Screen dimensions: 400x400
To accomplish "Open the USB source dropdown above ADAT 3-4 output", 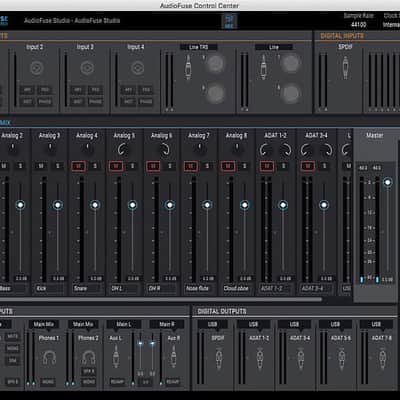I will 294,324.
